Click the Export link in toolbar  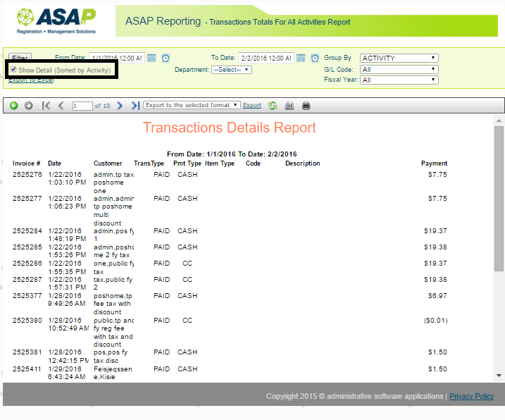point(251,106)
